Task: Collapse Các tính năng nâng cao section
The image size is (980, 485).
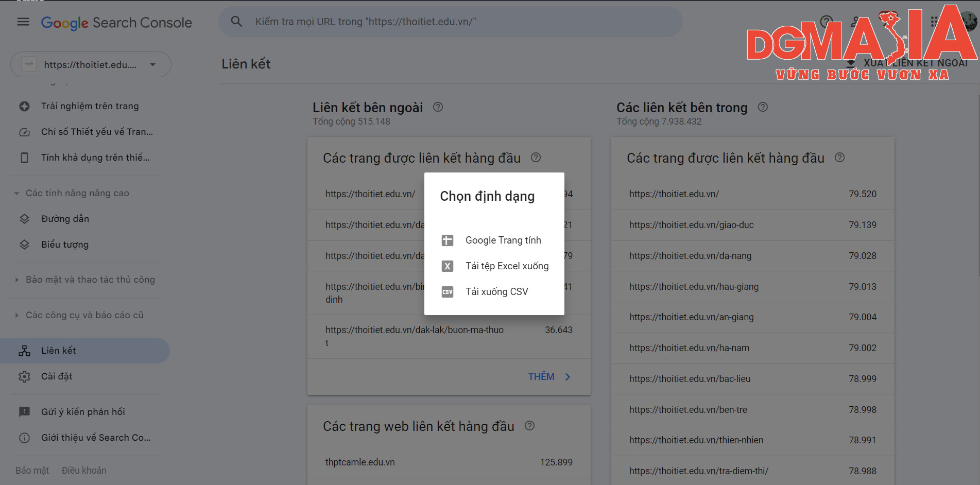Action: pyautogui.click(x=77, y=193)
